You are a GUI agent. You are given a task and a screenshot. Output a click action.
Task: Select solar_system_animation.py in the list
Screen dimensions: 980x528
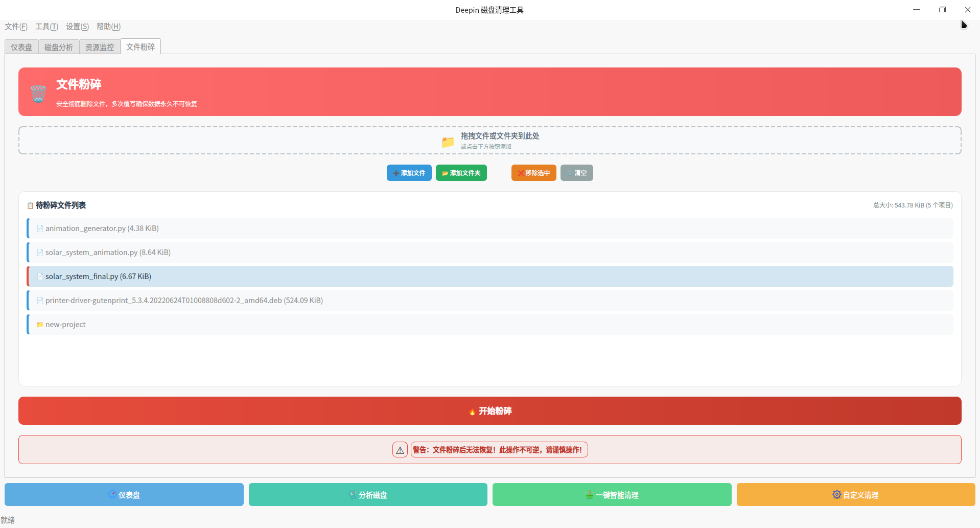tap(490, 252)
